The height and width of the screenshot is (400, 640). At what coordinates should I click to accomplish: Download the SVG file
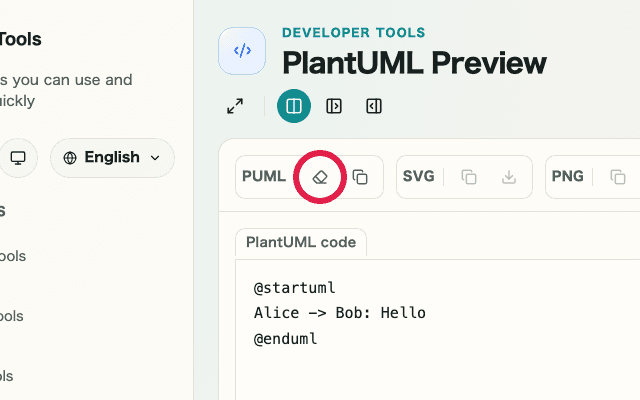509,177
